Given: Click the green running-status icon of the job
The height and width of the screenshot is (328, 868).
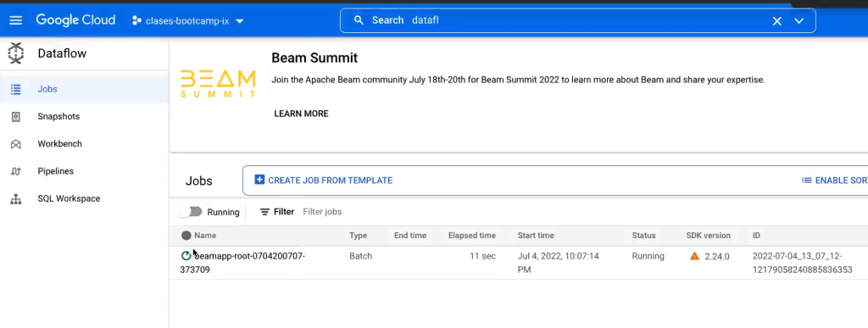Looking at the screenshot, I should (186, 256).
